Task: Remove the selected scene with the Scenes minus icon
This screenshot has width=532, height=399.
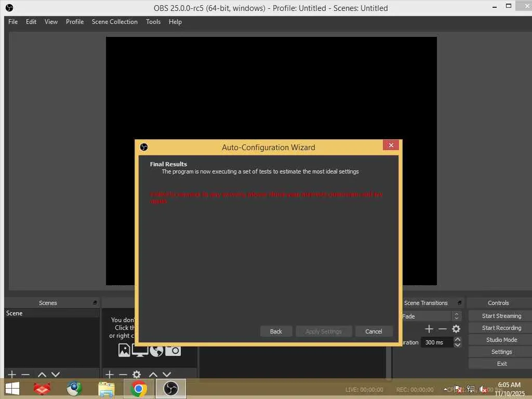Action: click(25, 375)
